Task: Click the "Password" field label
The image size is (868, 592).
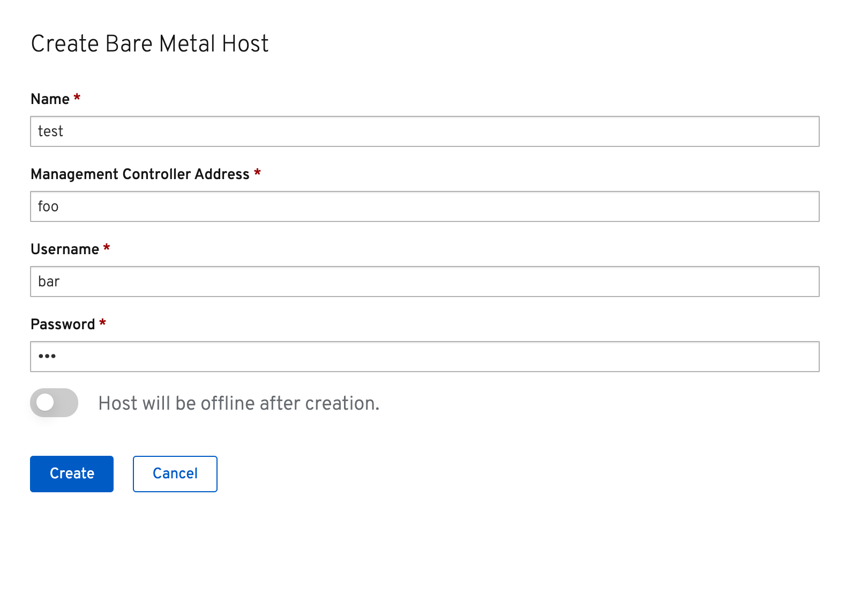Action: (63, 324)
